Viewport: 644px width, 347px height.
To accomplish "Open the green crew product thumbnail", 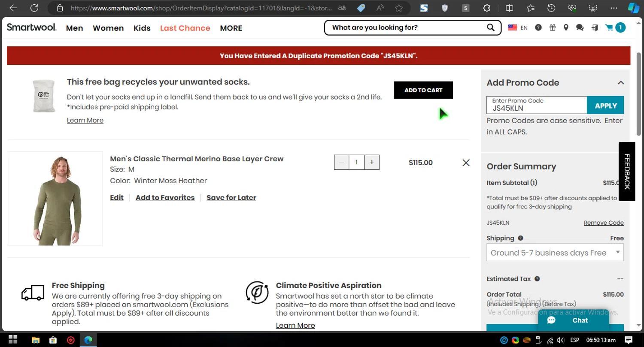I will (x=55, y=199).
